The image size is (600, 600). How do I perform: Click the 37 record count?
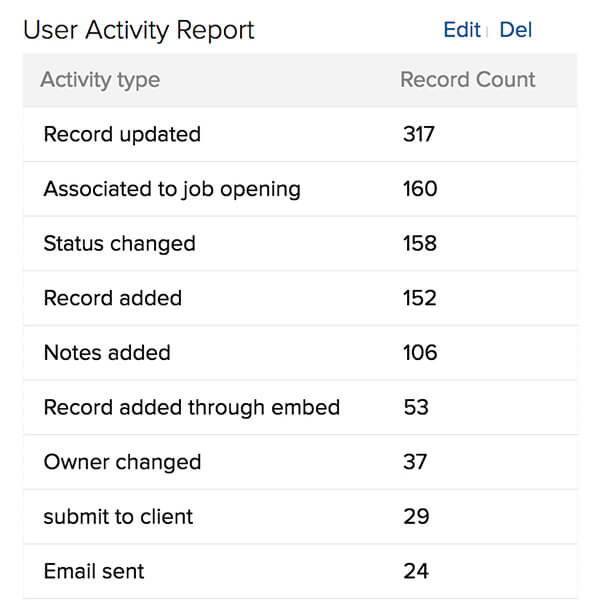[415, 462]
